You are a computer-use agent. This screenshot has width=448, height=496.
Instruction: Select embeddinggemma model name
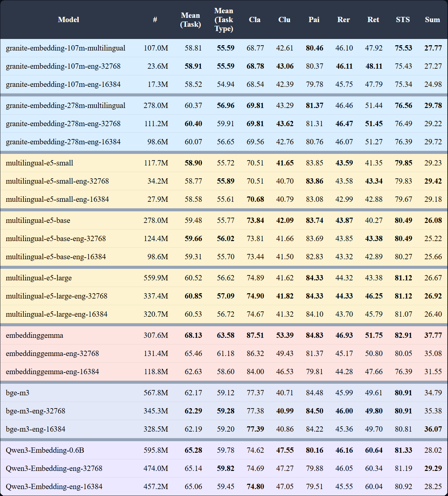pos(34,336)
